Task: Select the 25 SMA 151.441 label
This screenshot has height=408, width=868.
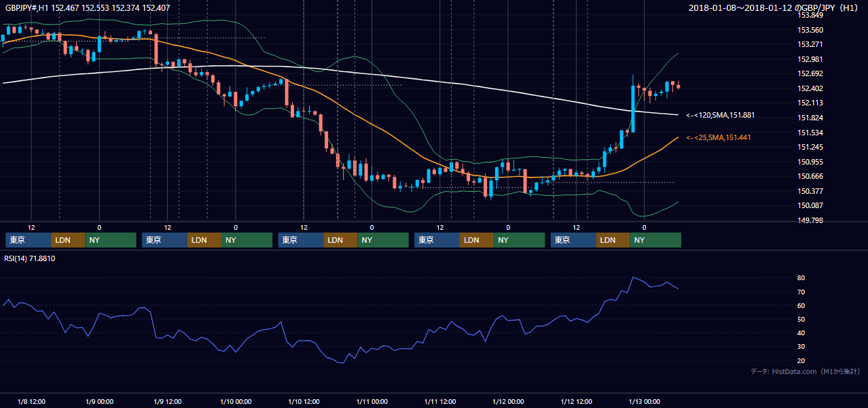Action: pos(719,137)
